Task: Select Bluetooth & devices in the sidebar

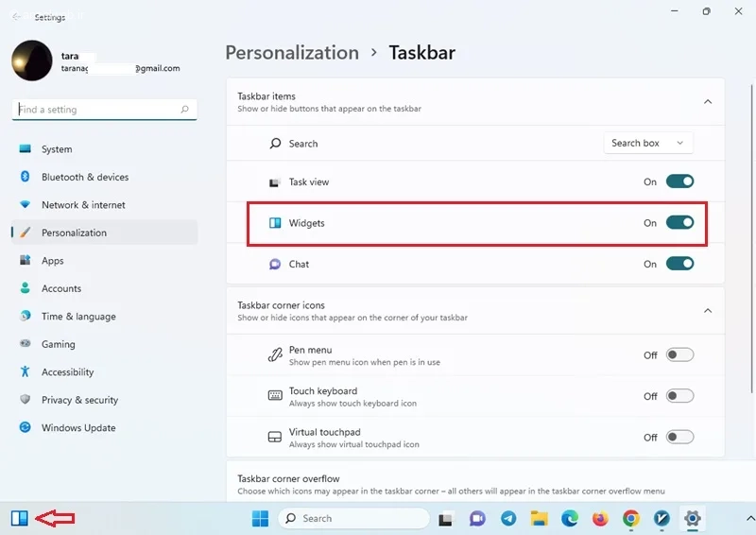Action: [x=84, y=177]
